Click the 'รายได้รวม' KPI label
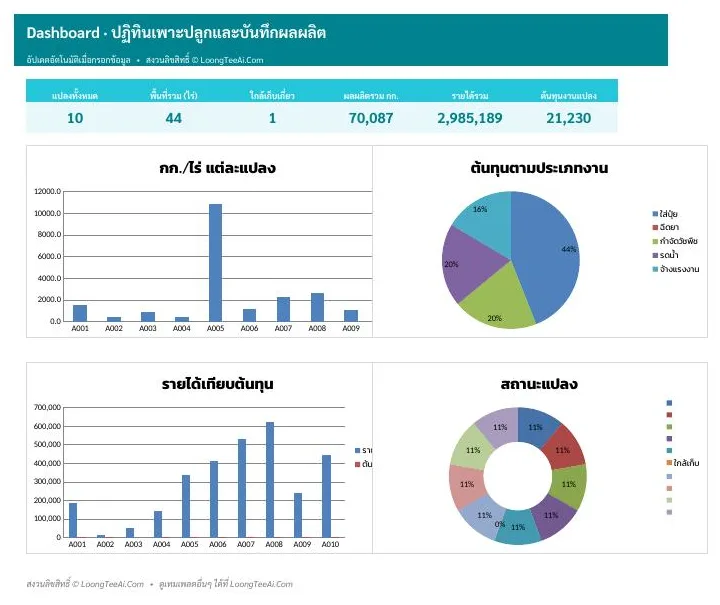 pos(470,95)
